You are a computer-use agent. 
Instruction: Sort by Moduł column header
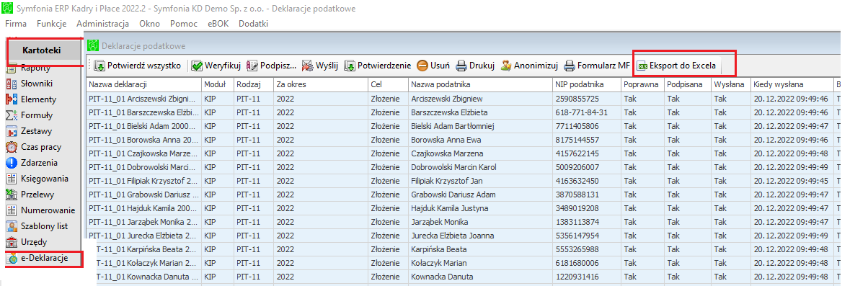tap(217, 85)
